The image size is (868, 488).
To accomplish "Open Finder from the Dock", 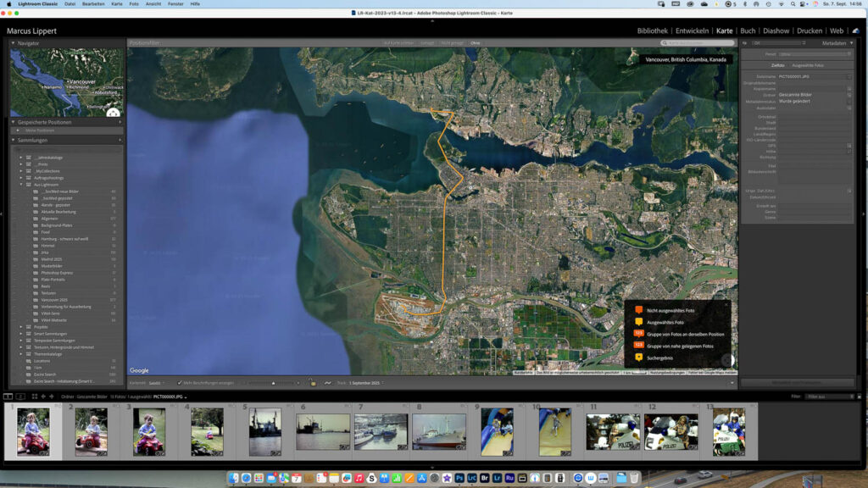I will pos(234,478).
